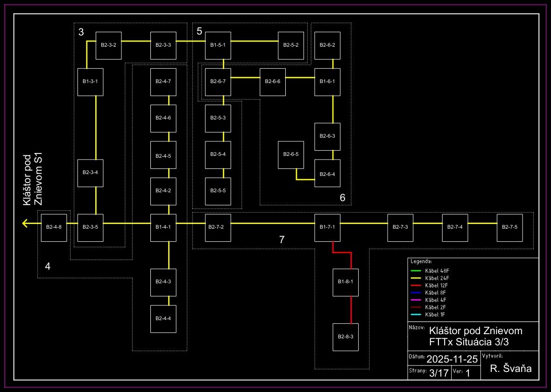Screen dimensions: 551x392
Task: Select the title text FTTx Situácia 3/3
Action: 472,342
